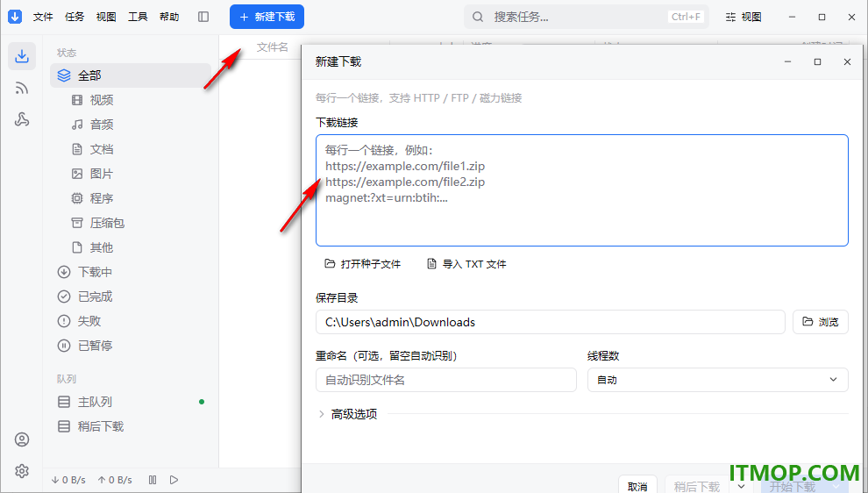The width and height of the screenshot is (868, 493).
Task: Pause all tasks icon in status bar
Action: coord(153,480)
